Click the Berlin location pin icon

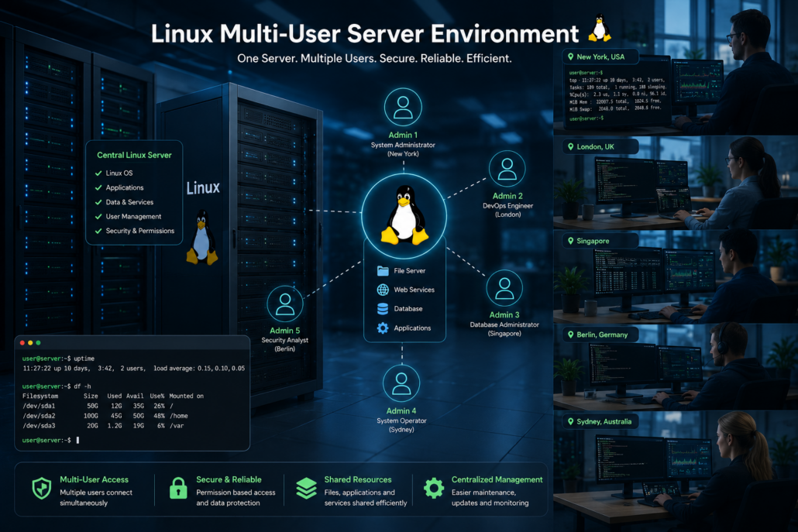pyautogui.click(x=570, y=335)
